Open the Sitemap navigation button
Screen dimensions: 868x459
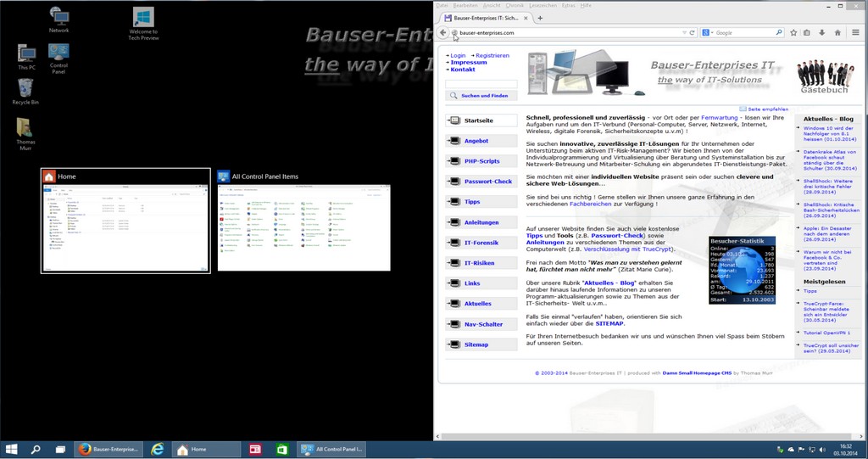481,344
